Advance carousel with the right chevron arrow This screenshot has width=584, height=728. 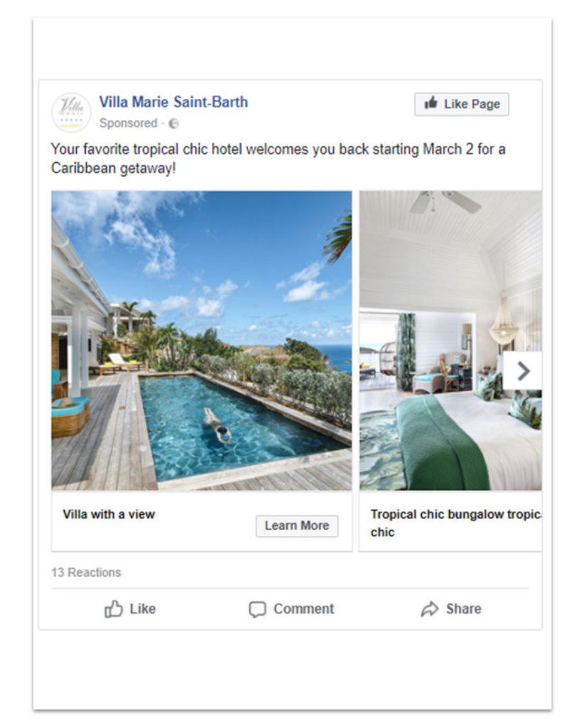point(523,371)
